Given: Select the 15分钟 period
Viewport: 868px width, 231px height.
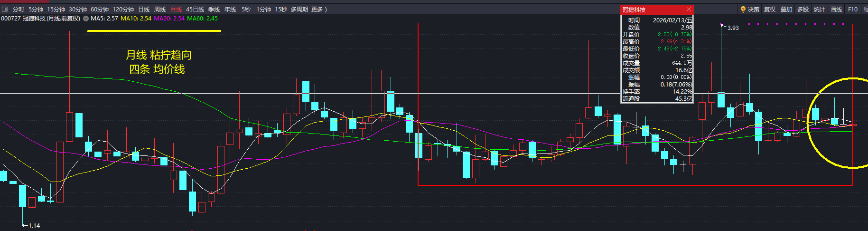Looking at the screenshot, I should point(56,9).
